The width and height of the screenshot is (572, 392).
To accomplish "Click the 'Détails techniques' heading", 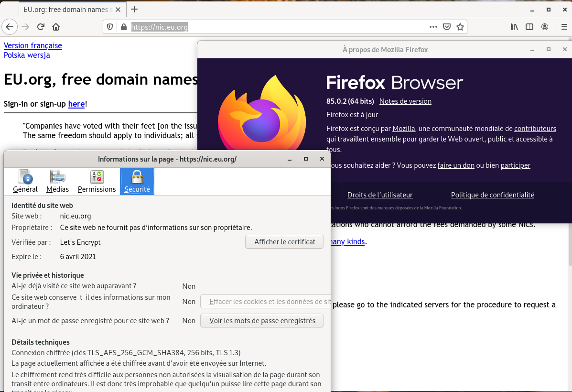I will click(41, 342).
